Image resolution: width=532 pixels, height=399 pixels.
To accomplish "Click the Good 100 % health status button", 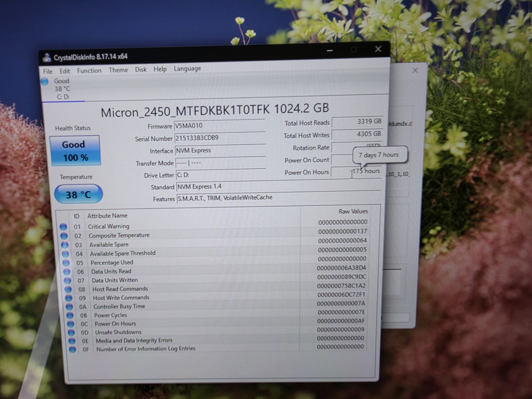I will click(x=75, y=151).
